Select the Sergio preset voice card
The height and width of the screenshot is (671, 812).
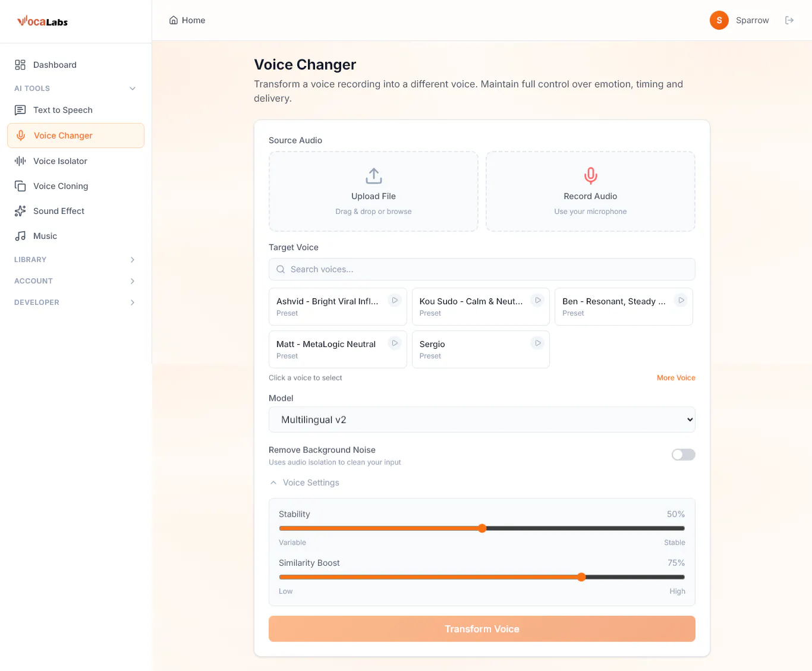[480, 349]
